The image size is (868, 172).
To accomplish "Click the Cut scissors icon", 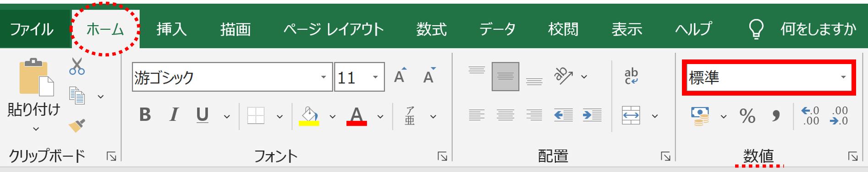I will [77, 66].
